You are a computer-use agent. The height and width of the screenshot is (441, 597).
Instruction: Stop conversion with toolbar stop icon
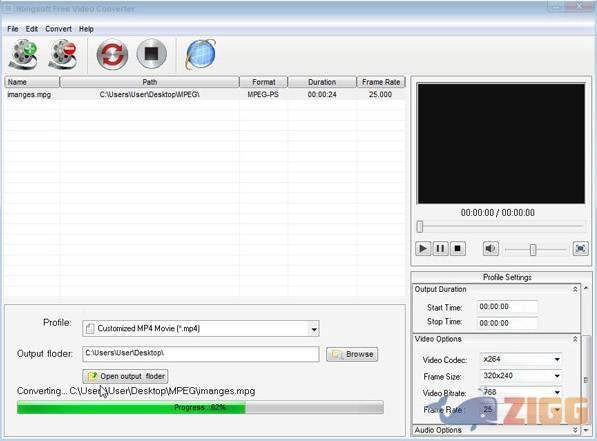152,54
